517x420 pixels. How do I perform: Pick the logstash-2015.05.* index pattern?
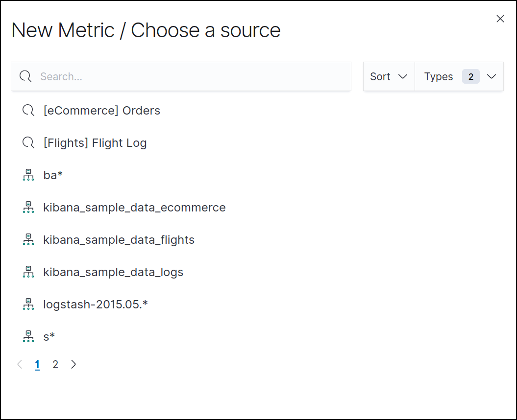tap(96, 304)
